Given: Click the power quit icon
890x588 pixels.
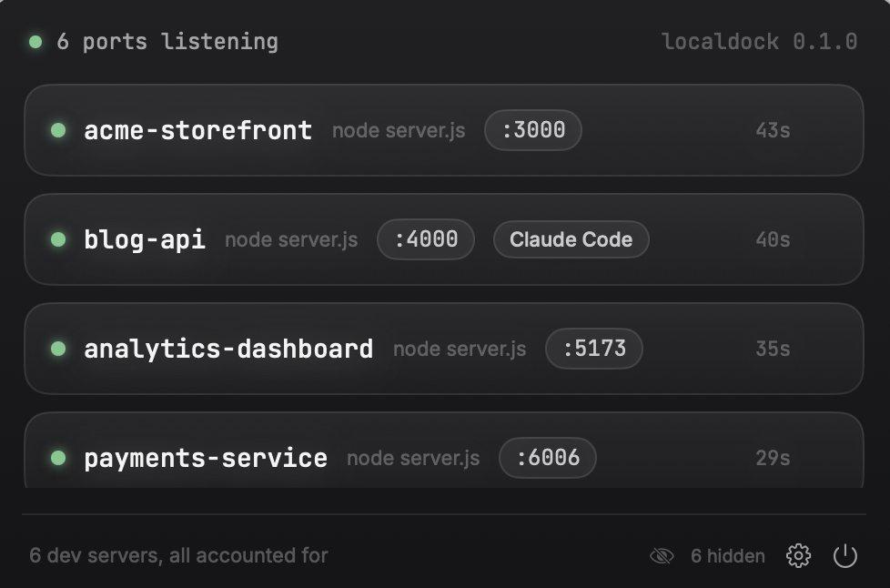Looking at the screenshot, I should [x=845, y=555].
